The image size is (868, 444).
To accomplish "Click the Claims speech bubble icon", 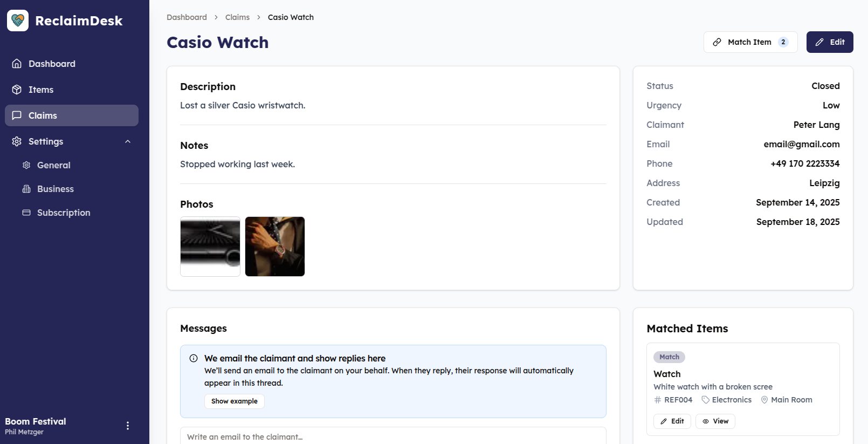I will (17, 115).
